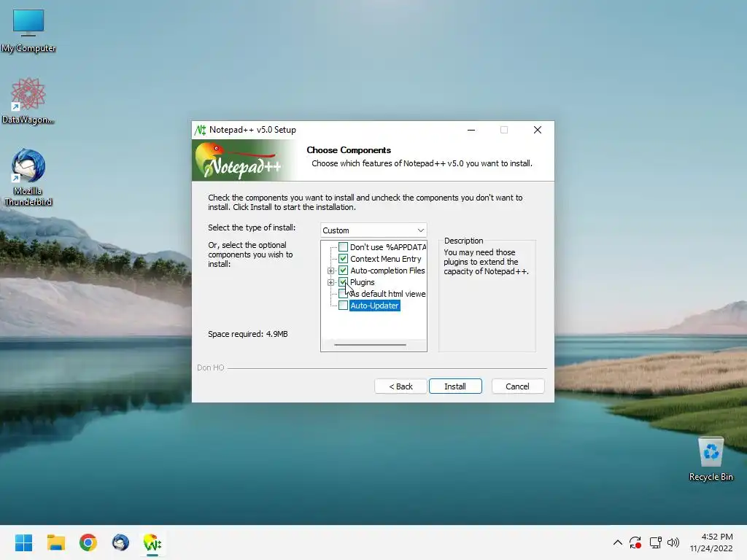The width and height of the screenshot is (747, 560).
Task: Uncheck the Plugins component
Action: (343, 282)
